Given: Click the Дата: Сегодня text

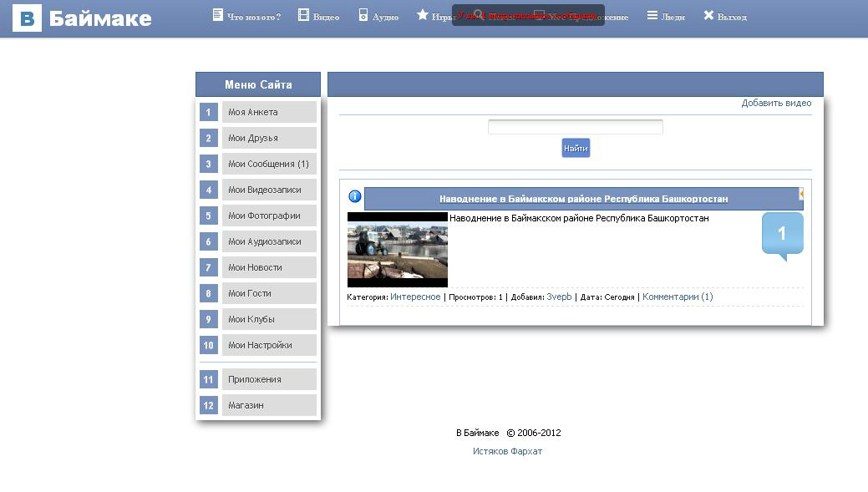Looking at the screenshot, I should pyautogui.click(x=607, y=297).
